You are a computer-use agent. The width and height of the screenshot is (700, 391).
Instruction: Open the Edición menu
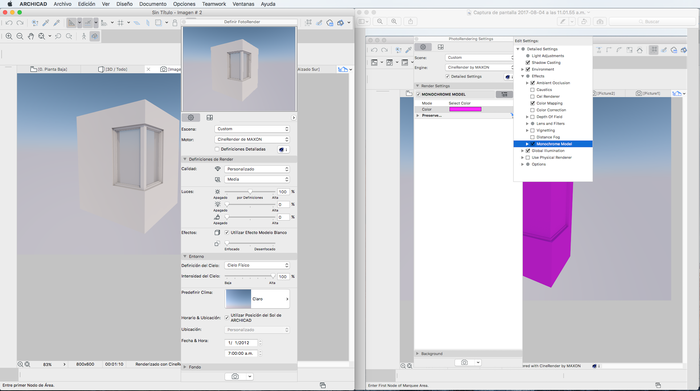point(87,4)
